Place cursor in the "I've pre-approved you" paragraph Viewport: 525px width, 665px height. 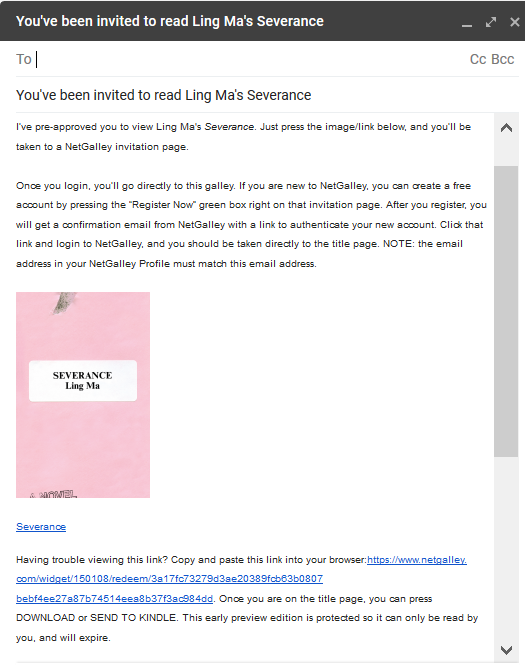click(x=243, y=137)
